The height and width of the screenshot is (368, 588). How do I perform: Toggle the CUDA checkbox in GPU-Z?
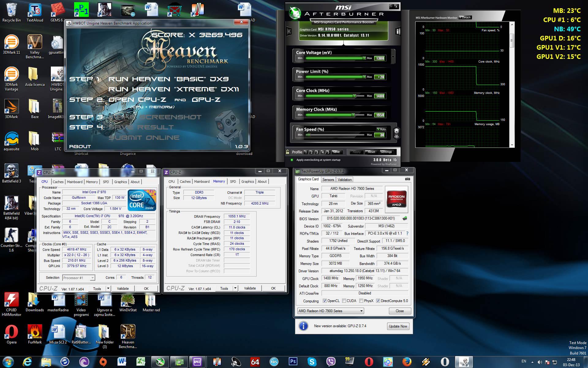click(x=344, y=301)
